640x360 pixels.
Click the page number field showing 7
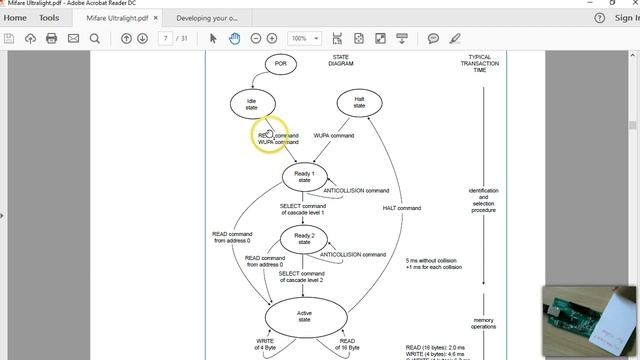(165, 38)
